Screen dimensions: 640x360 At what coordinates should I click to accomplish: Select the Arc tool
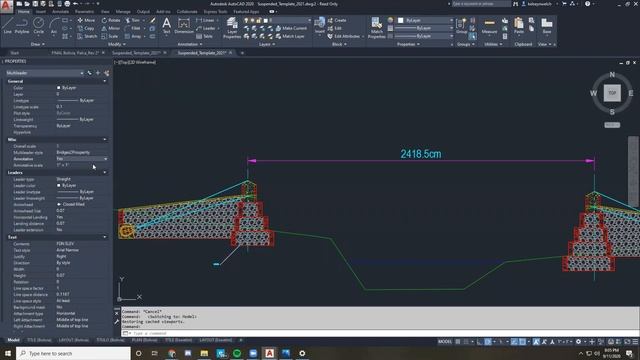pyautogui.click(x=53, y=26)
